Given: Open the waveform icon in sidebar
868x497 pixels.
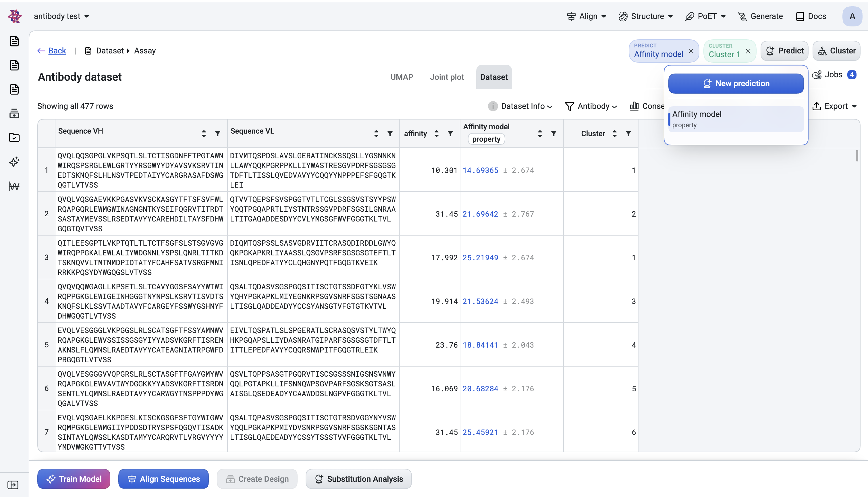Looking at the screenshot, I should tap(14, 186).
